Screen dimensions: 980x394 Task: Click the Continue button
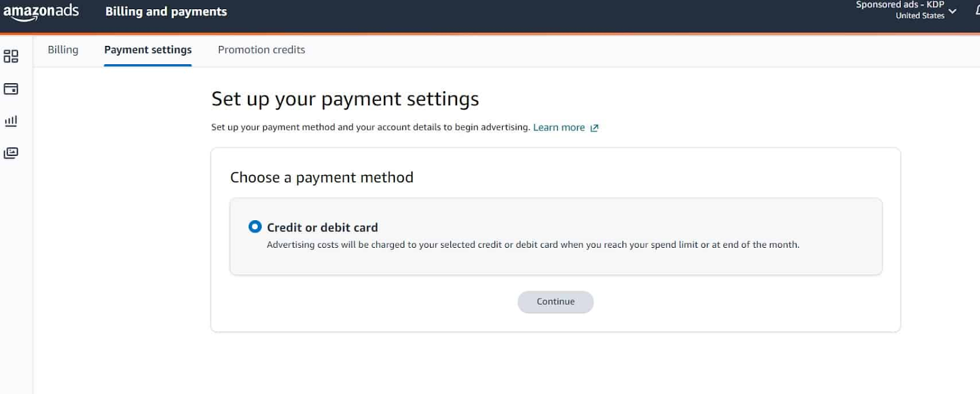point(556,302)
